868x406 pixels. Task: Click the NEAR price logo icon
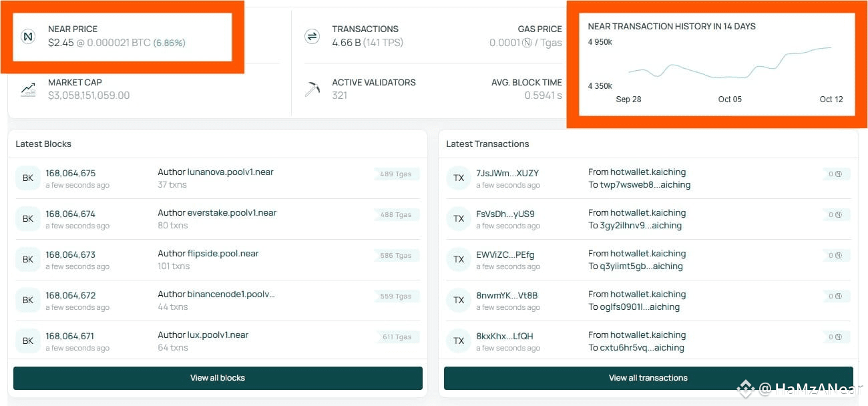pos(28,36)
